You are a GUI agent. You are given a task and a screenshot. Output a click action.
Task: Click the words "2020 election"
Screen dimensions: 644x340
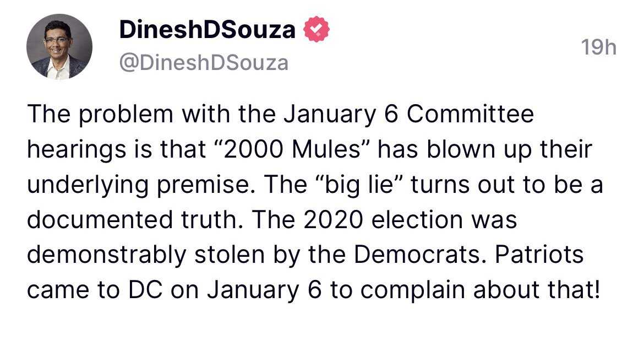(x=383, y=219)
